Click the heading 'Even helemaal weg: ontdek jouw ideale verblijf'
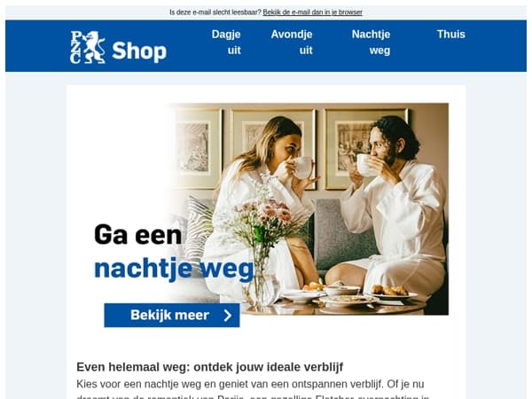 (x=209, y=367)
